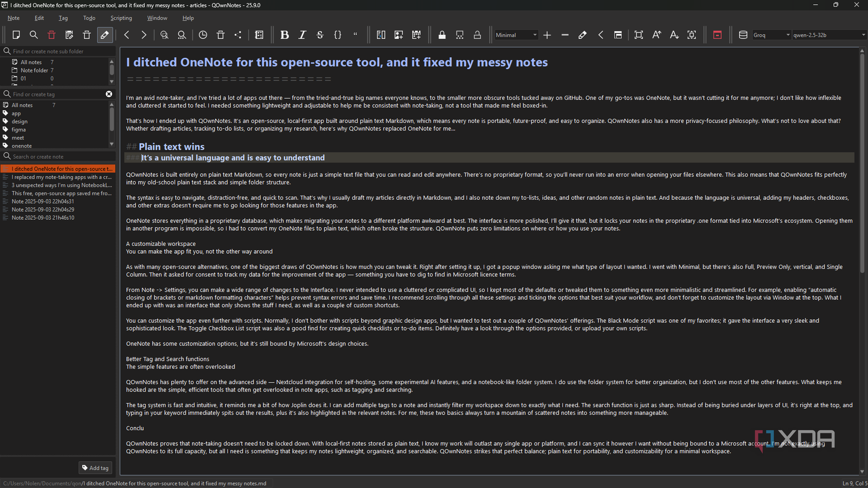Click the red panel toggle icon
868x488 pixels.
pos(718,35)
